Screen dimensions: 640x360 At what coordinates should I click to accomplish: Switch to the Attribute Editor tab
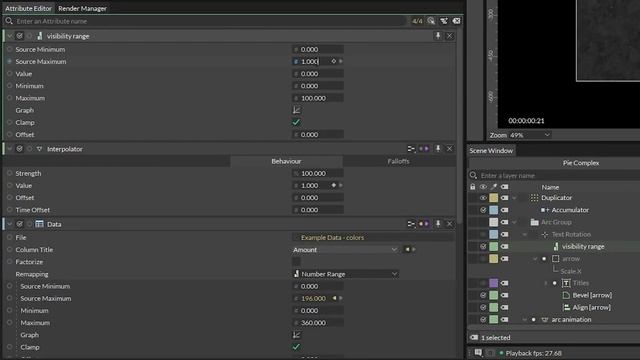[x=28, y=8]
